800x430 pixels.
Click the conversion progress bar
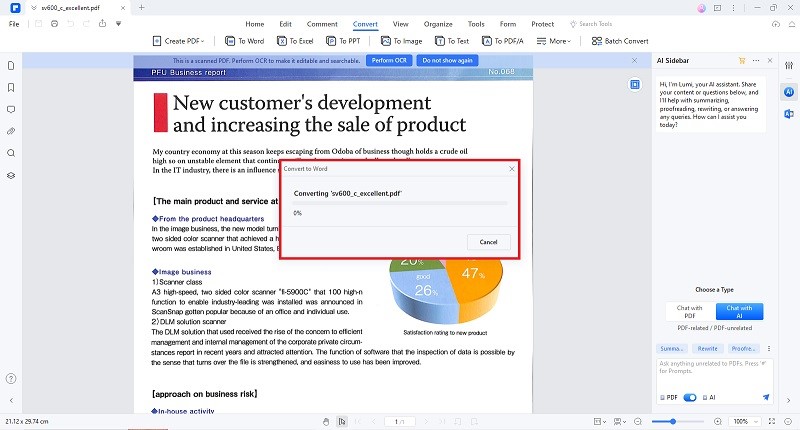400,203
